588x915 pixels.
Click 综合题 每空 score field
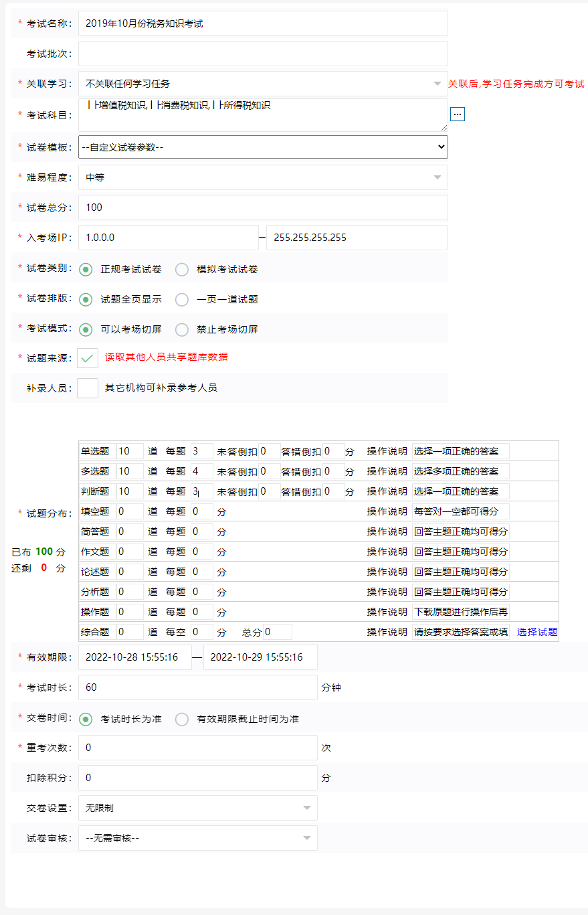(201, 632)
